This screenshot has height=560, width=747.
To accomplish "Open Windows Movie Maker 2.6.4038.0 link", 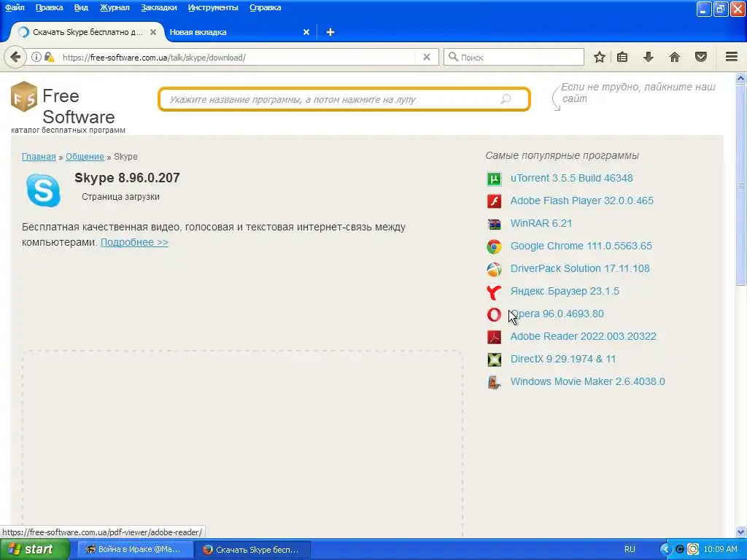I will pos(587,381).
